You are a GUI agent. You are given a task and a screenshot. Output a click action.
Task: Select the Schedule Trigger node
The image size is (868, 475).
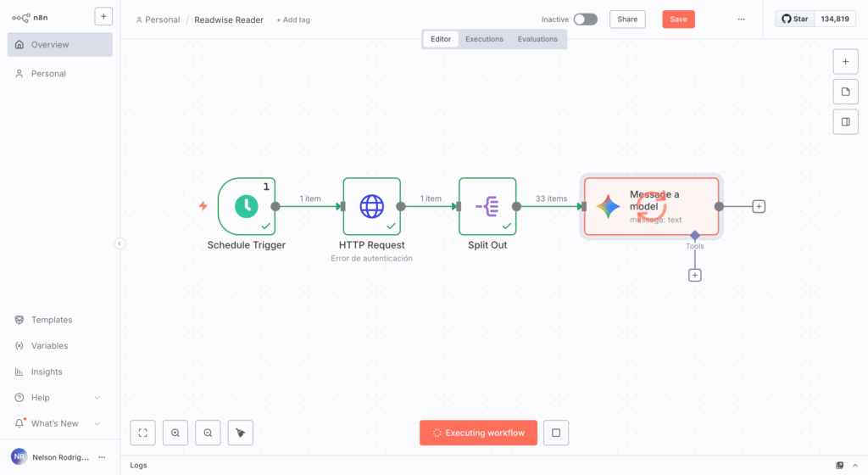tap(247, 206)
